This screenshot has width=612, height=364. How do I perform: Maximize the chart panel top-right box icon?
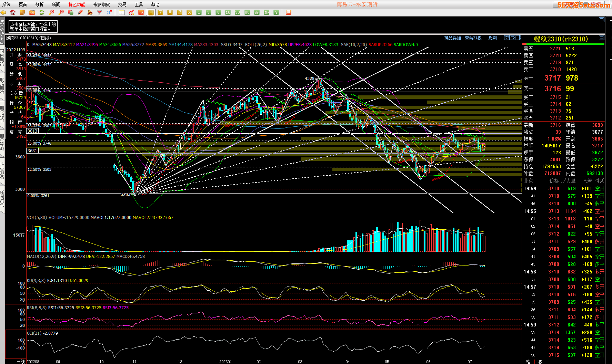602,20
